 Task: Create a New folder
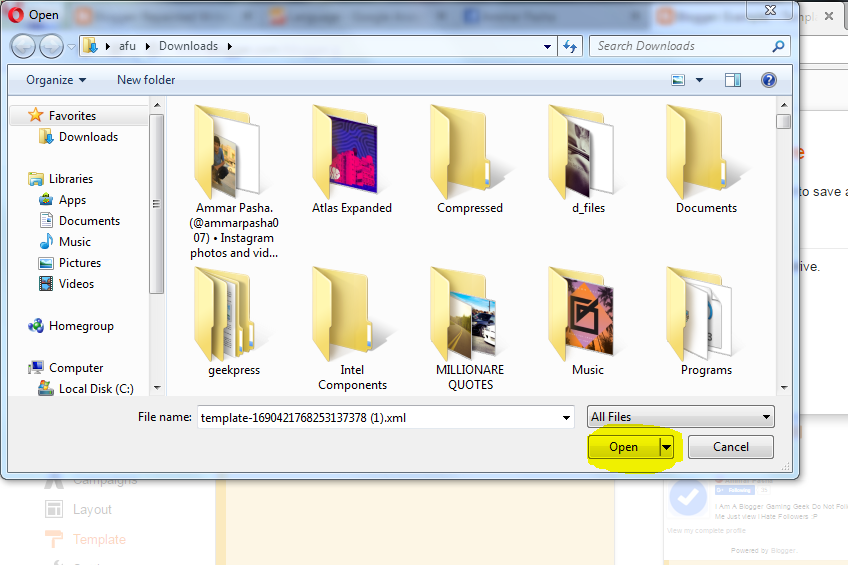pyautogui.click(x=146, y=80)
